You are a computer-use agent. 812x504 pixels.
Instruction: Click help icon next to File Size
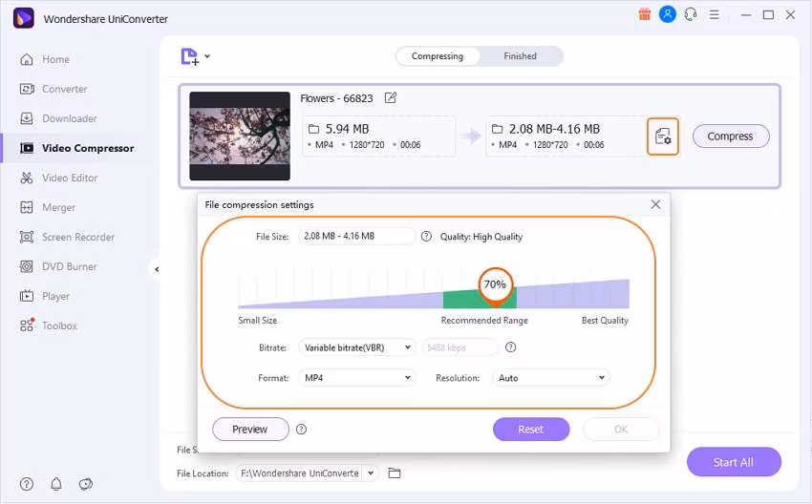[426, 237]
